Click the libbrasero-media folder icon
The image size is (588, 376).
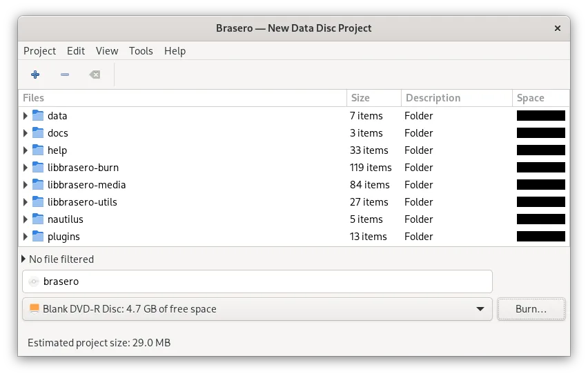[x=38, y=184]
